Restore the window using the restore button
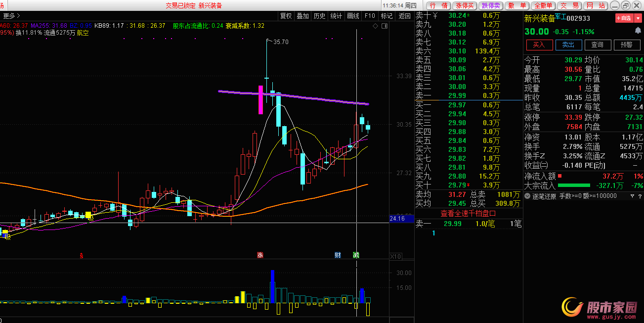Image resolution: width=644 pixels, height=323 pixels. [x=626, y=5]
